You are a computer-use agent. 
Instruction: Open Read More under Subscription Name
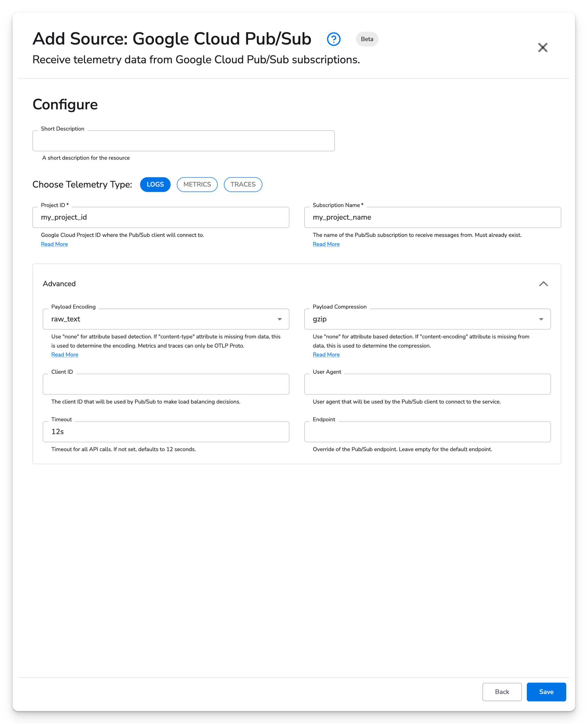(326, 244)
